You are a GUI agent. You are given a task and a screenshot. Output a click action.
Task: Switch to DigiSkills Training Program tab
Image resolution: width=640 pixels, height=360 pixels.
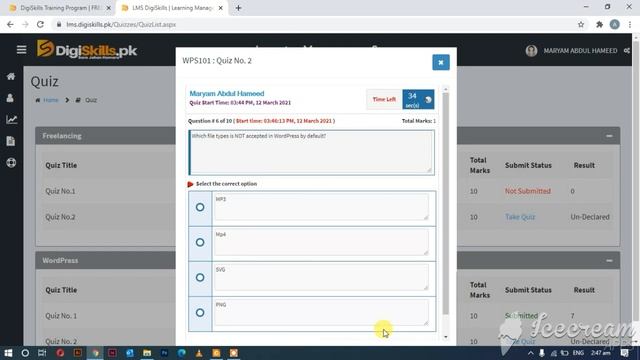pos(59,8)
